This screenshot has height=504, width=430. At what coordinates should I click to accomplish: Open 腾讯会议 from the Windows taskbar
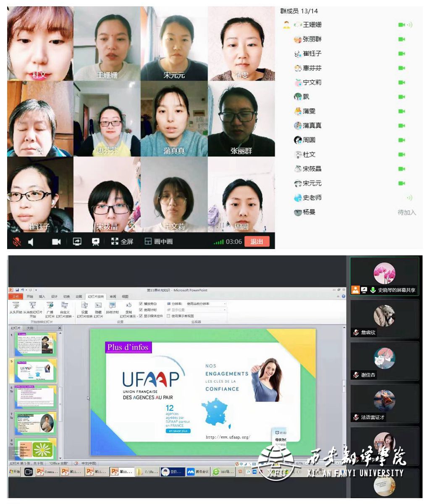(x=197, y=472)
